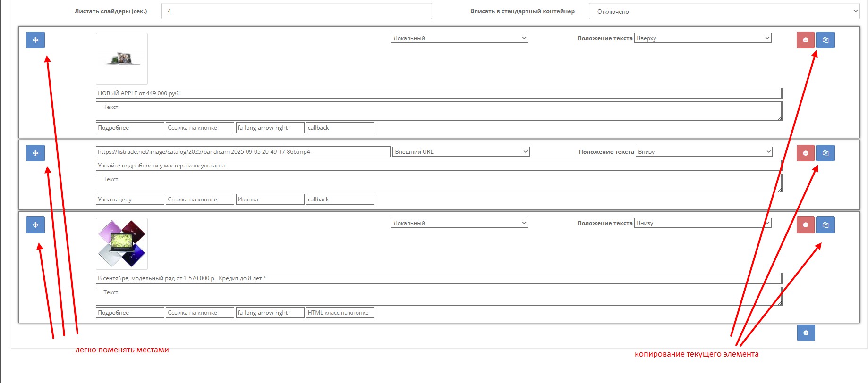Click the 'НОВЫЙ APPLE от 449 000 руб!' title field
The height and width of the screenshot is (383, 868).
point(438,93)
